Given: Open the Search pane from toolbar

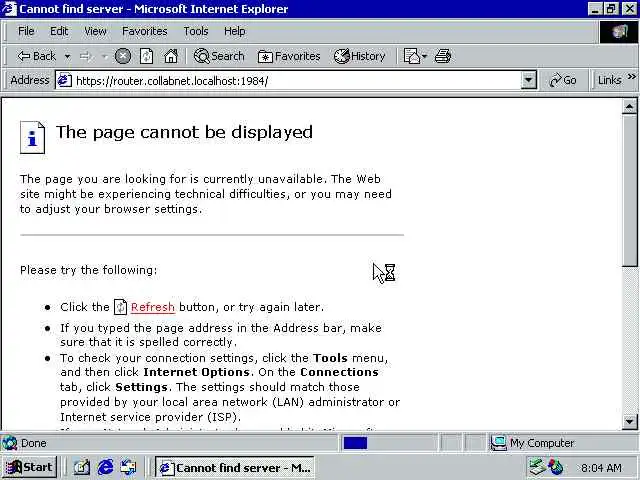Looking at the screenshot, I should [x=219, y=56].
